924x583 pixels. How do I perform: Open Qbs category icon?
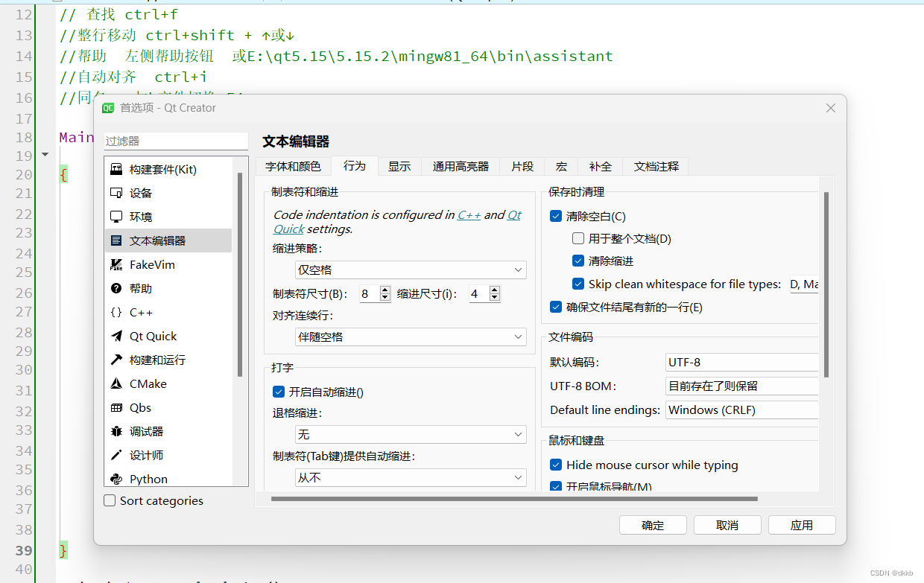116,407
